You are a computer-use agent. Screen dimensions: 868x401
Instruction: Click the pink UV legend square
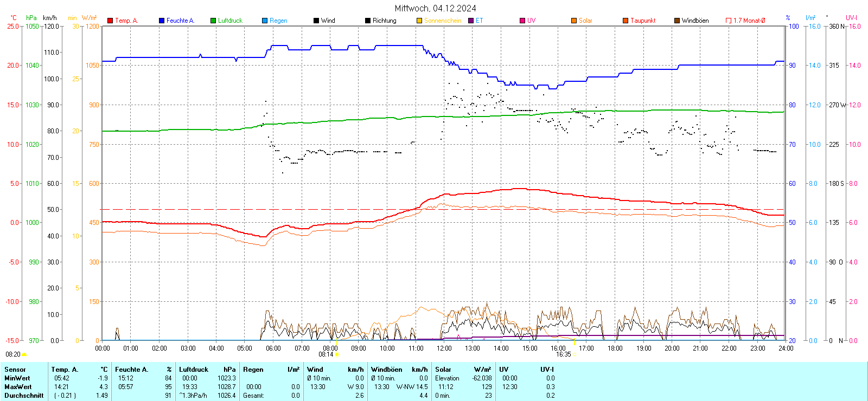(522, 21)
